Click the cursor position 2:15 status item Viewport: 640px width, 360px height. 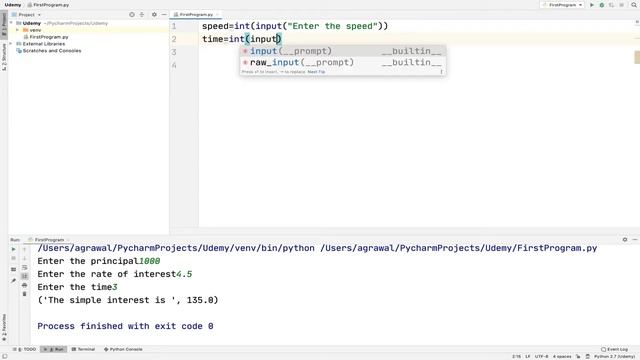pos(516,356)
